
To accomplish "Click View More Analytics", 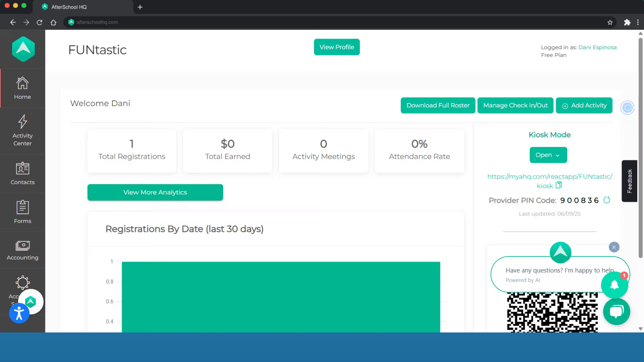I will coord(155,192).
